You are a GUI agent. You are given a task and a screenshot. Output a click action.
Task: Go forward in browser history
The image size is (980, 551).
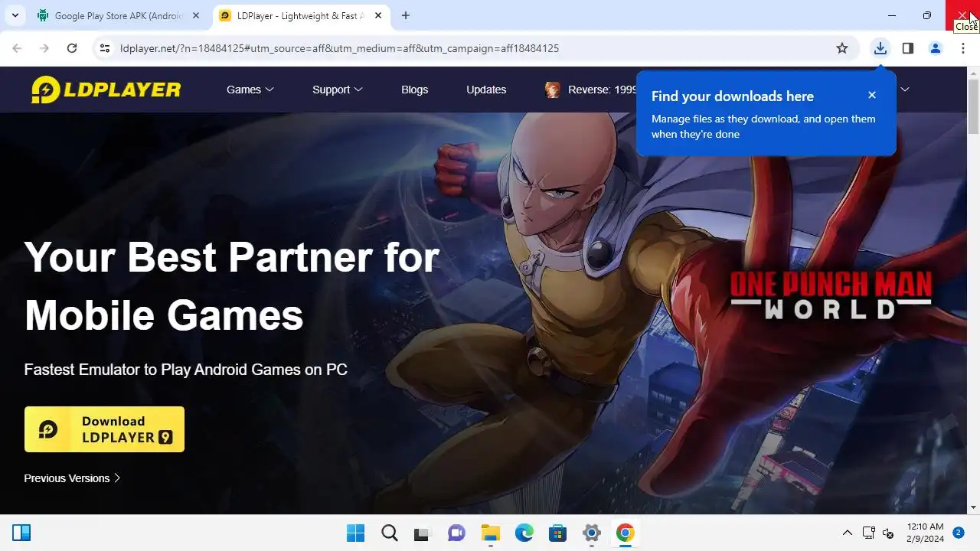coord(44,48)
